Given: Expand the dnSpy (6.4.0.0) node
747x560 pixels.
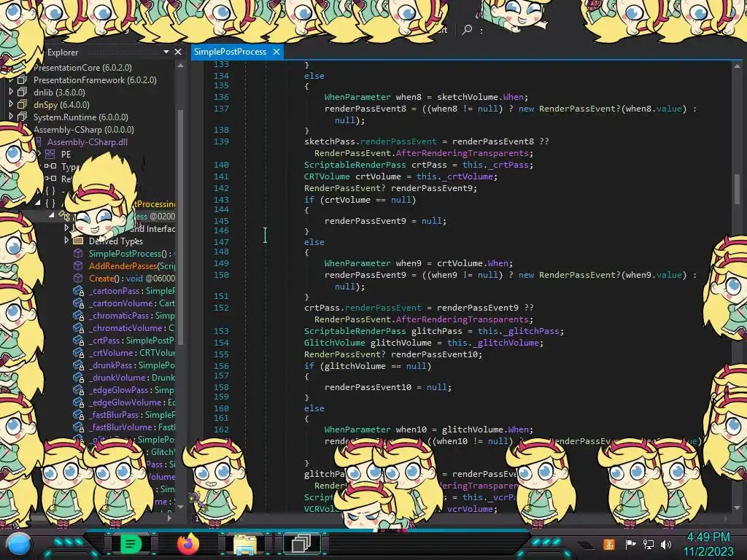Looking at the screenshot, I should pos(11,104).
